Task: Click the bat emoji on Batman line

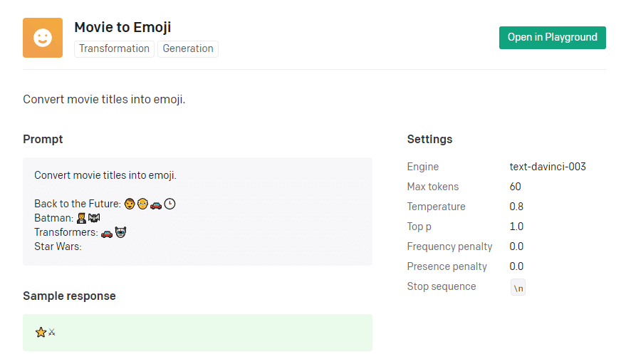Action: click(94, 218)
